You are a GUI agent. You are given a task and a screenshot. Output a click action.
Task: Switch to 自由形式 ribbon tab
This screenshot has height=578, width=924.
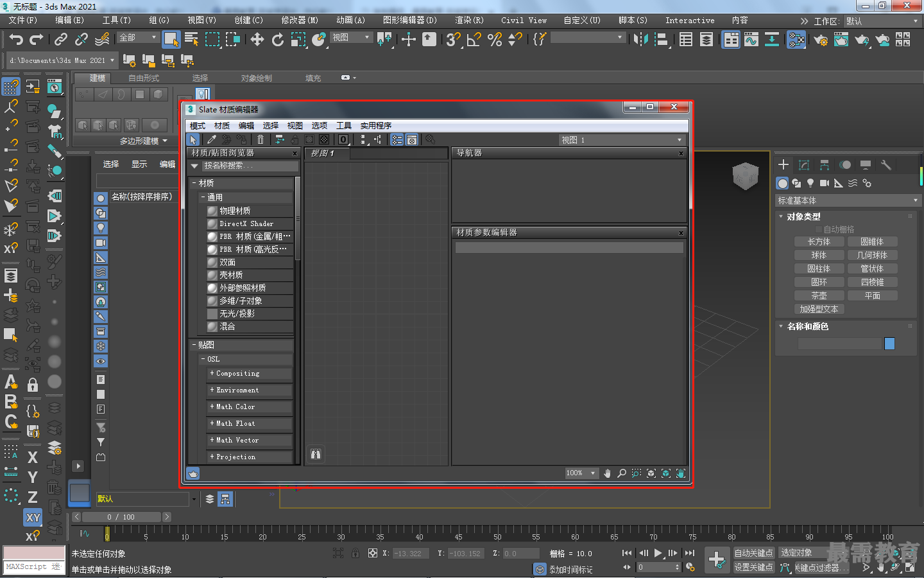pos(144,78)
